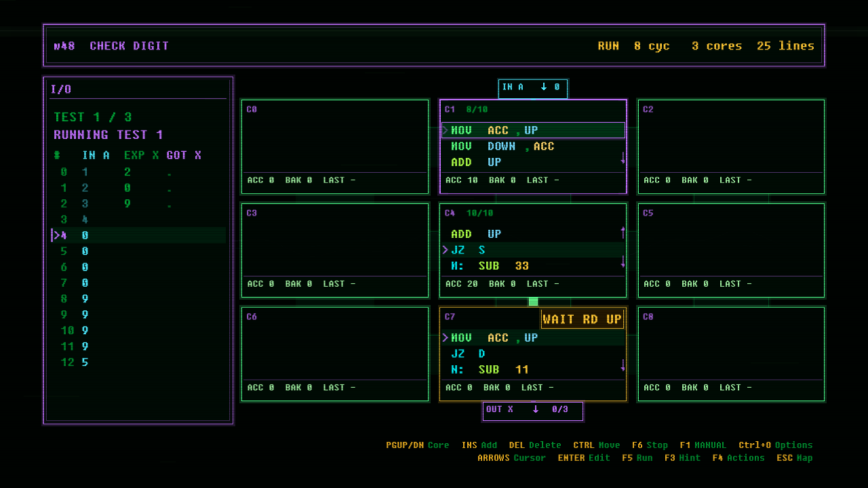Click the 25 lines counter
The width and height of the screenshot is (868, 488).
pyautogui.click(x=786, y=46)
